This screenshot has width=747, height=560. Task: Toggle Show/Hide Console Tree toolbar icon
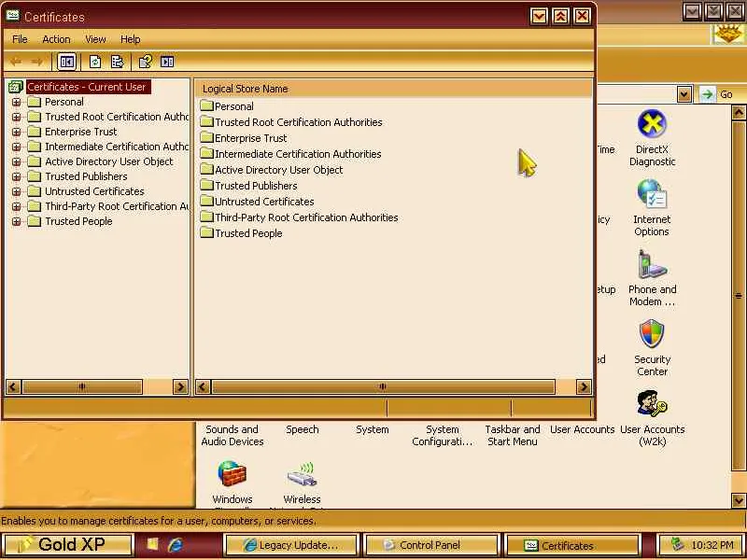click(x=66, y=62)
